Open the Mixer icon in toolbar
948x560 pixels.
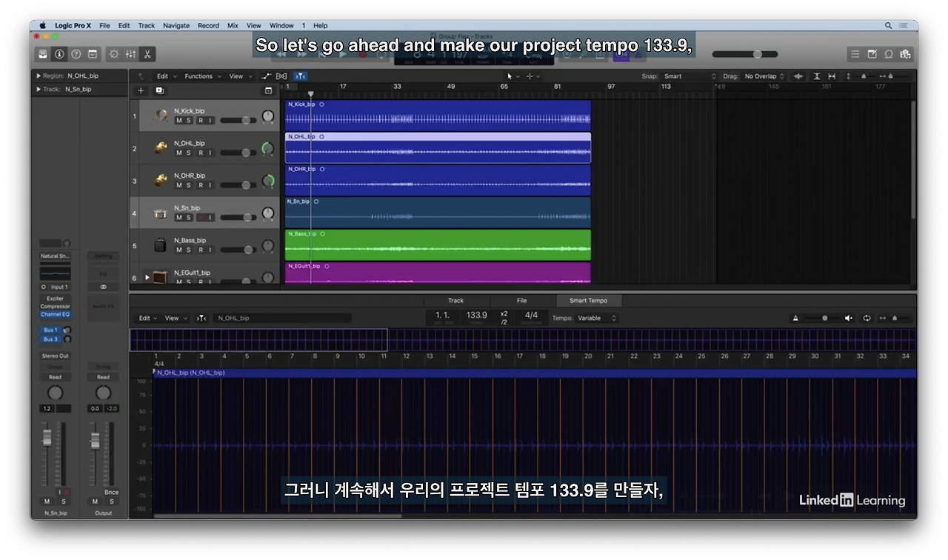(x=130, y=54)
